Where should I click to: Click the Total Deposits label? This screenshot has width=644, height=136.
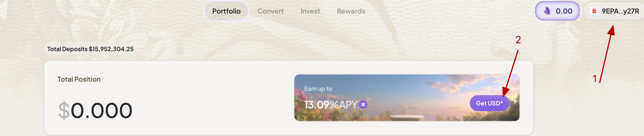pos(67,49)
